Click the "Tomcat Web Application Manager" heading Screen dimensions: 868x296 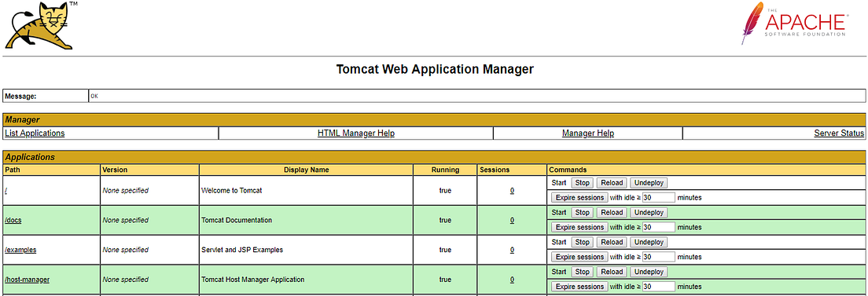coord(435,70)
